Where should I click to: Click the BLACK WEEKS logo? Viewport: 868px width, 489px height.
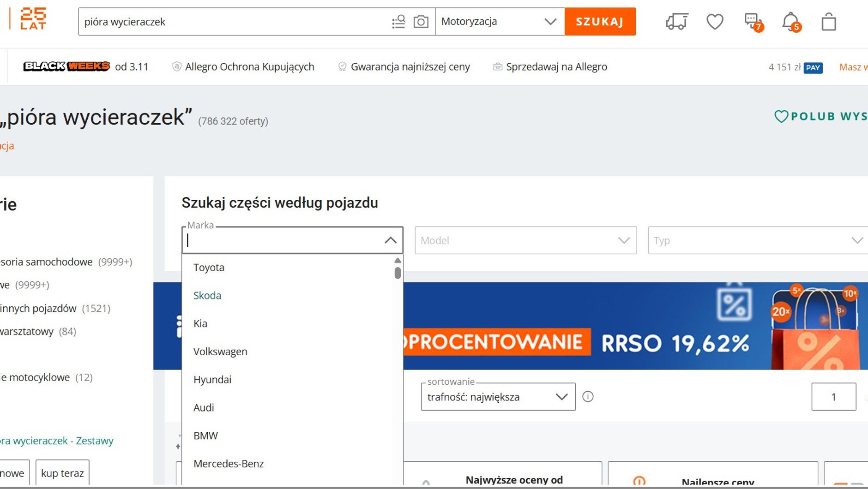click(66, 66)
